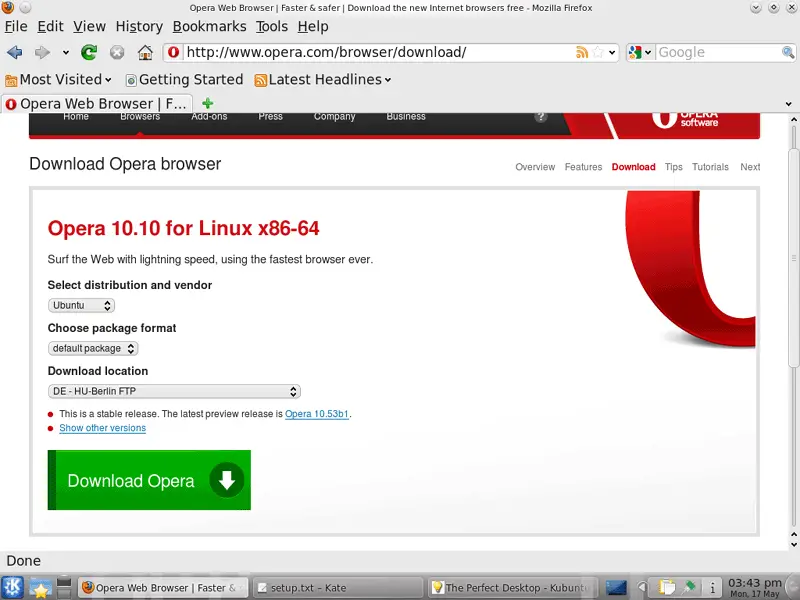Click the grey stop loading icon
The width and height of the screenshot is (800, 600).
[117, 52]
